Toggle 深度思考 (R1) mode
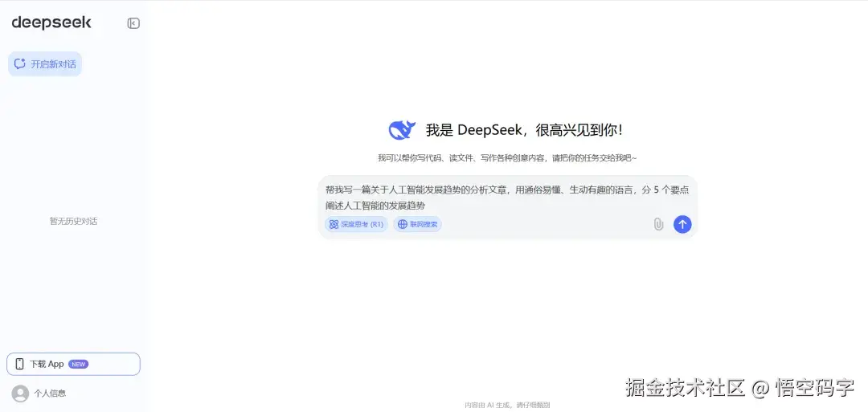 (356, 224)
